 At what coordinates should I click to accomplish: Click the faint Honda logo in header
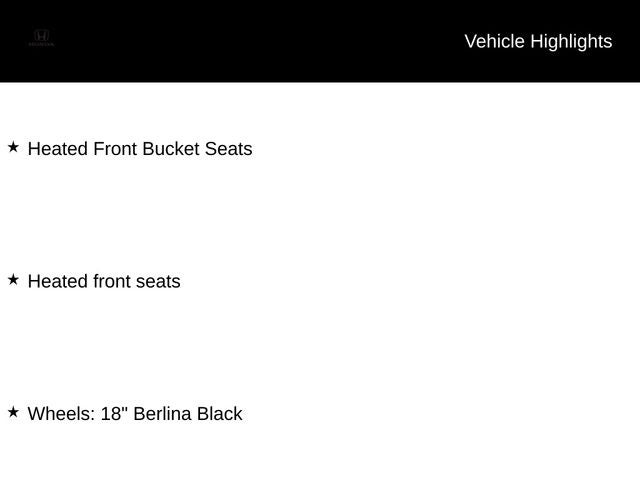[x=41, y=38]
